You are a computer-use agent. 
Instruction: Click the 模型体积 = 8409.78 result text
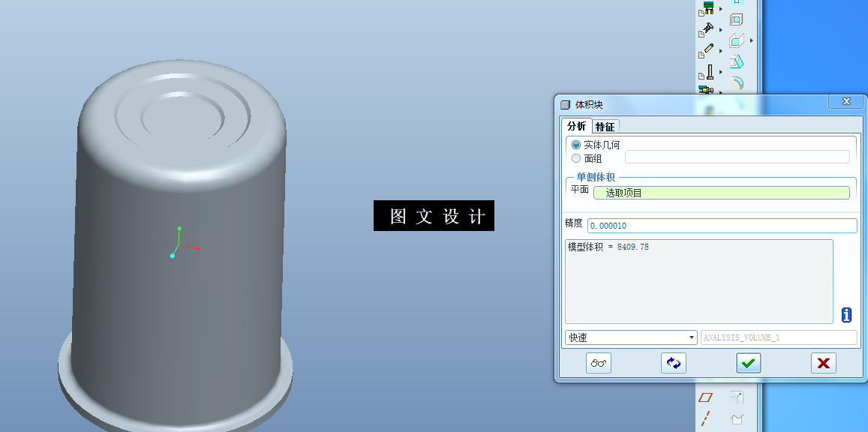click(x=608, y=247)
